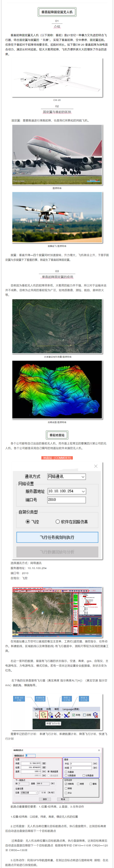Click the 飞行任务规划与执行 button

point(57,537)
